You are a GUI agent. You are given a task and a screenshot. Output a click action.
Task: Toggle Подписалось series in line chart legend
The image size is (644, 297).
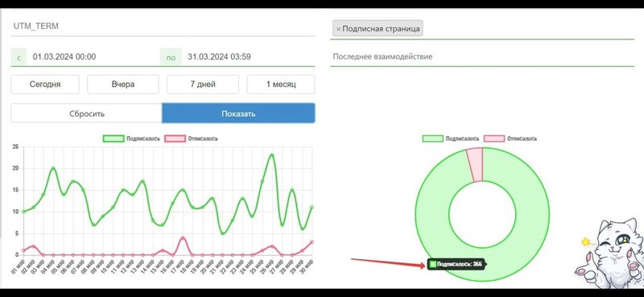click(131, 139)
